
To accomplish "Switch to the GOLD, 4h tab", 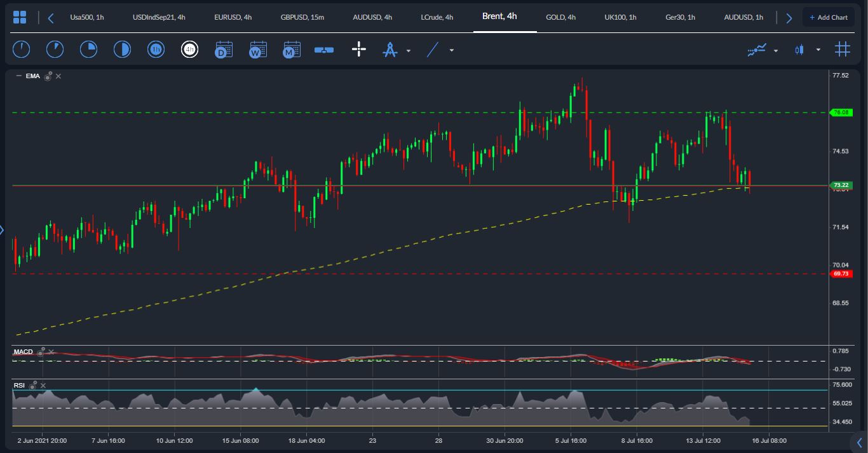I will coord(560,17).
